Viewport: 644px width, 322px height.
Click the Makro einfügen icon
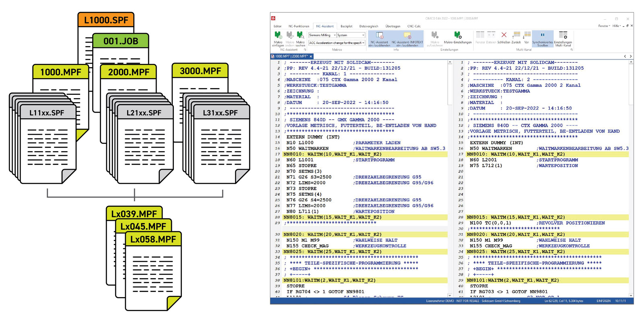tap(278, 36)
